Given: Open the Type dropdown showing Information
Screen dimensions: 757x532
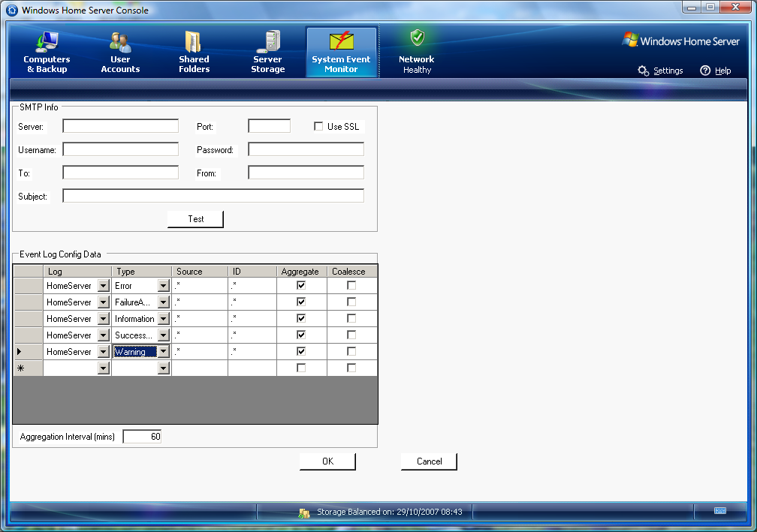Looking at the screenshot, I should (164, 319).
